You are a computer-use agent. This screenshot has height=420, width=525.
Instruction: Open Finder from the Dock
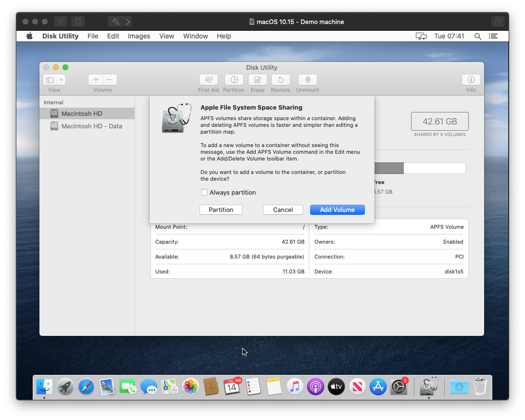tap(44, 387)
